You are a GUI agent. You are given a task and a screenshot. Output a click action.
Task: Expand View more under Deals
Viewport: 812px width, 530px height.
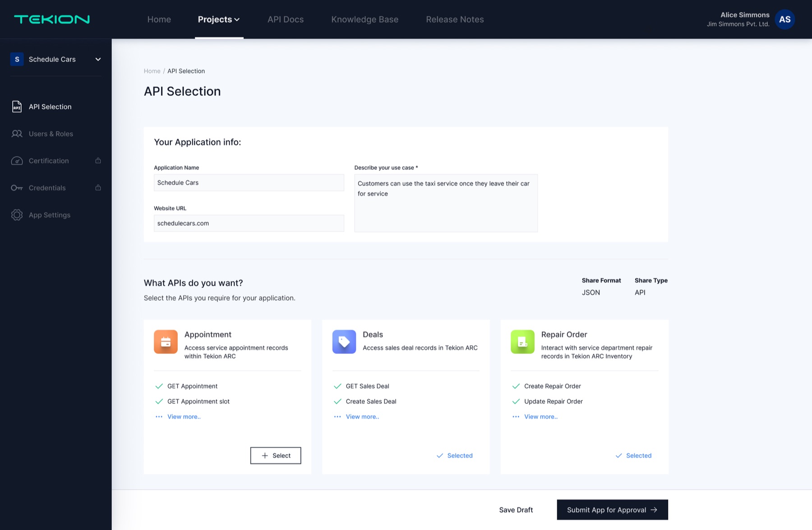point(363,417)
